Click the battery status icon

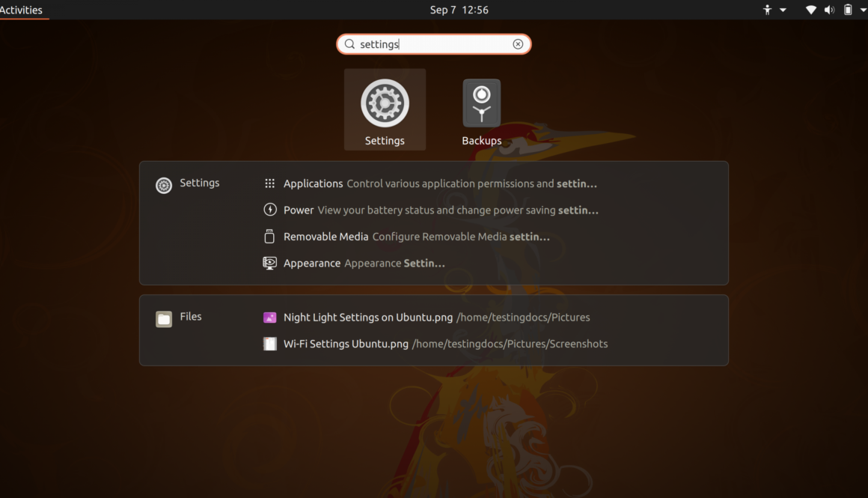pyautogui.click(x=848, y=10)
